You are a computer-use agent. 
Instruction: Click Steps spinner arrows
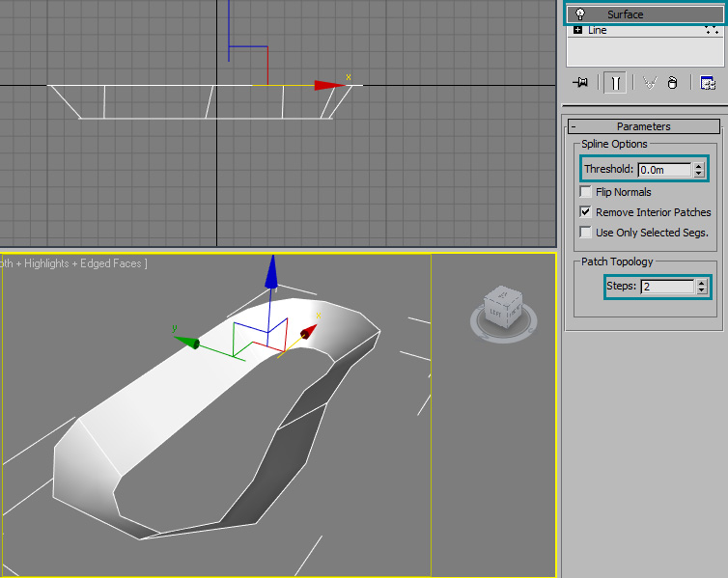[x=701, y=287]
